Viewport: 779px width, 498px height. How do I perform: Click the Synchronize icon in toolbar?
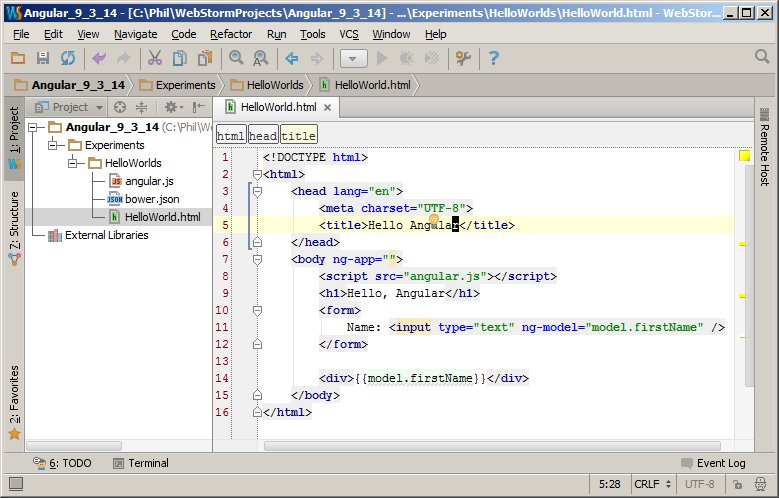[x=67, y=59]
